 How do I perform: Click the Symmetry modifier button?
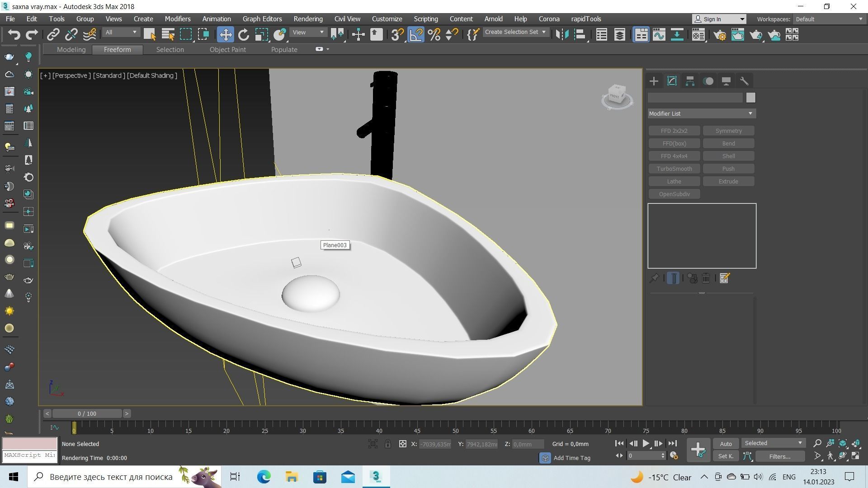point(728,131)
